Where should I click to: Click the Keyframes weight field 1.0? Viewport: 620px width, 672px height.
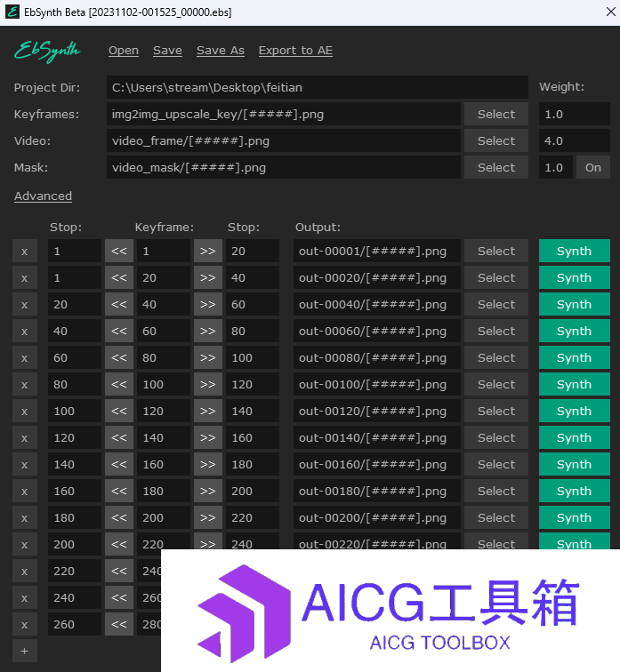pos(574,115)
